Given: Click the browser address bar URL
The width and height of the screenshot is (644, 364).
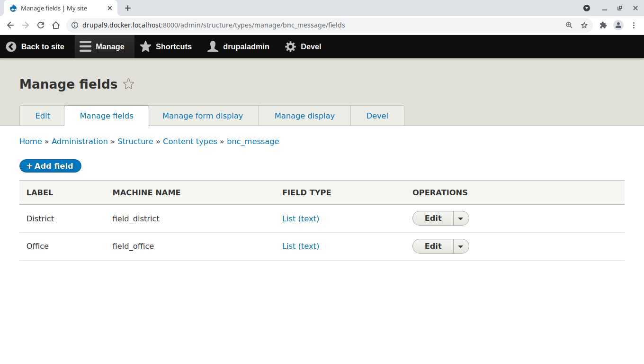Looking at the screenshot, I should (x=213, y=25).
